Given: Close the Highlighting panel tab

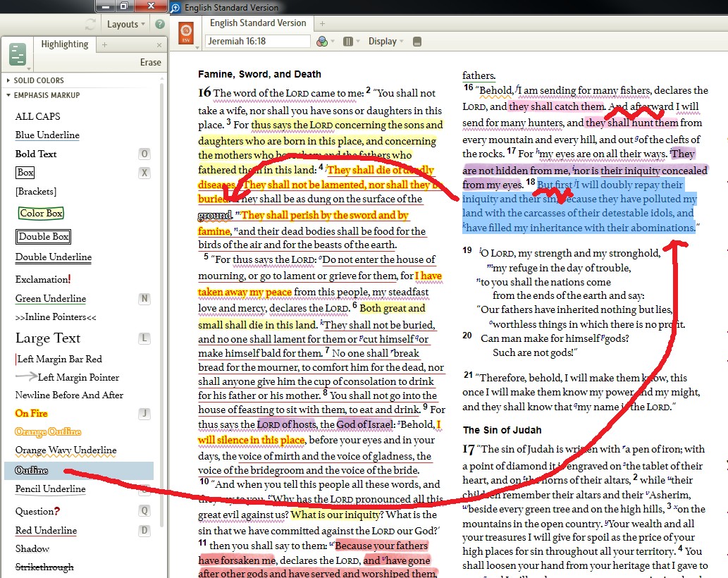Looking at the screenshot, I should pyautogui.click(x=159, y=45).
